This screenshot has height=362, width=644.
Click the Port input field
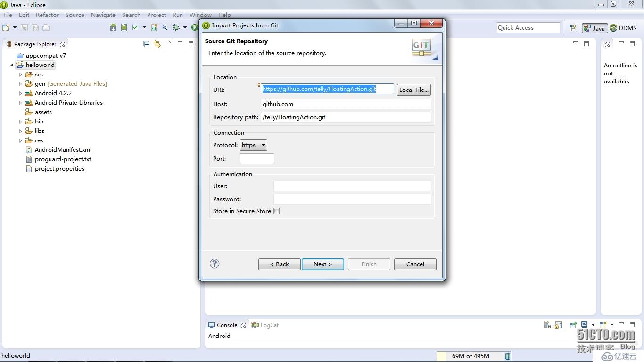click(257, 158)
